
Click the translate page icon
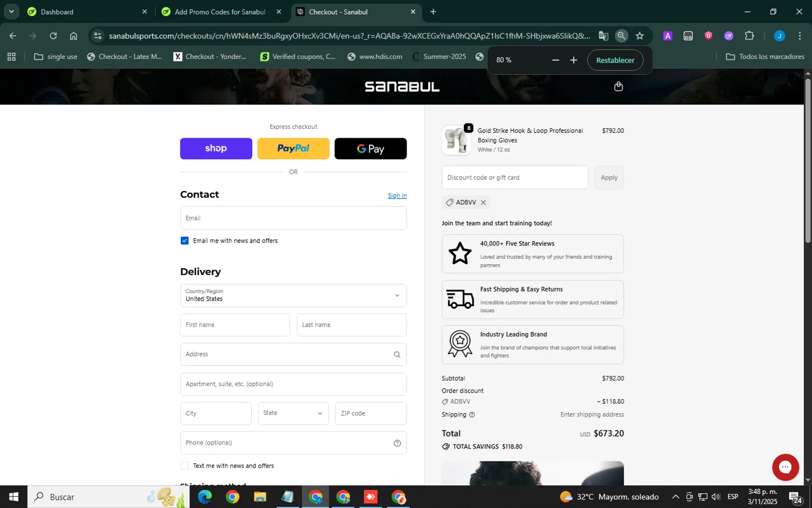pos(603,36)
